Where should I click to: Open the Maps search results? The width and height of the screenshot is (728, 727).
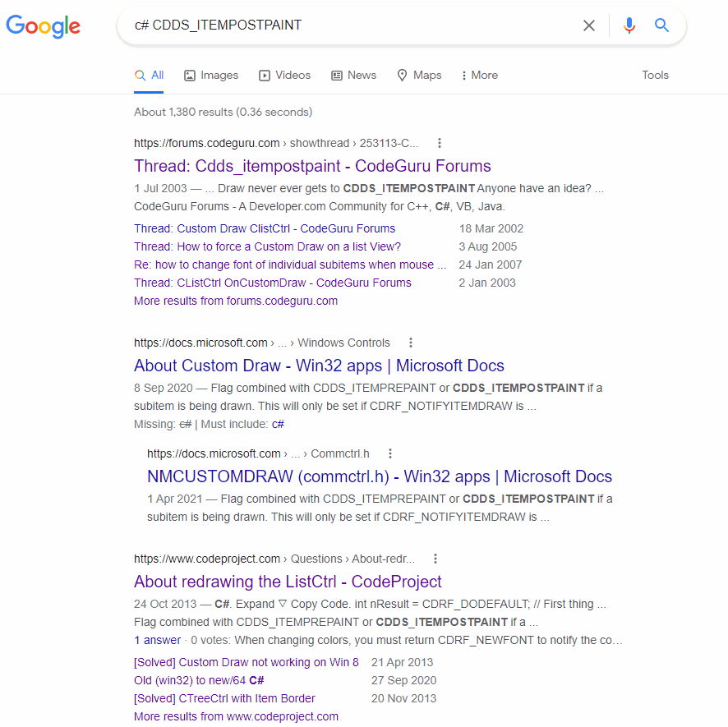(418, 75)
